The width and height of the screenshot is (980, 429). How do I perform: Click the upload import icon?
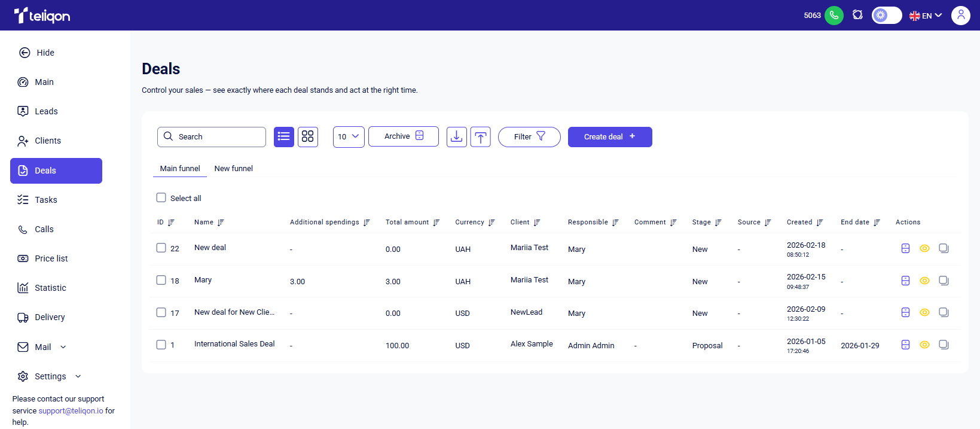coord(481,137)
